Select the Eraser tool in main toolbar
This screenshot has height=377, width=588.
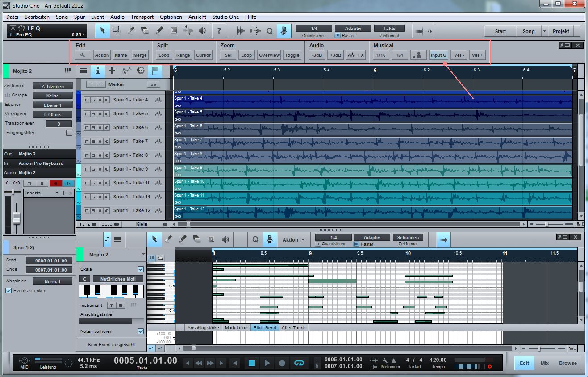click(x=145, y=30)
